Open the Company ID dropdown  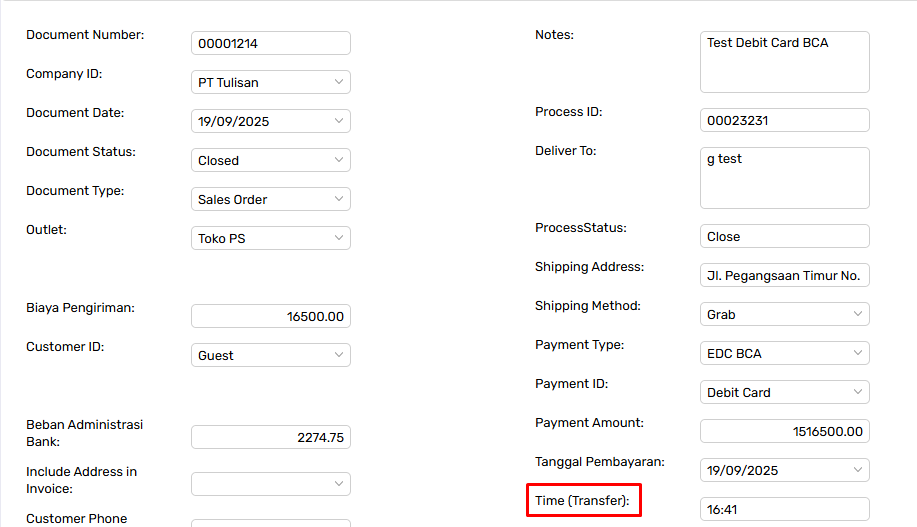click(x=270, y=82)
